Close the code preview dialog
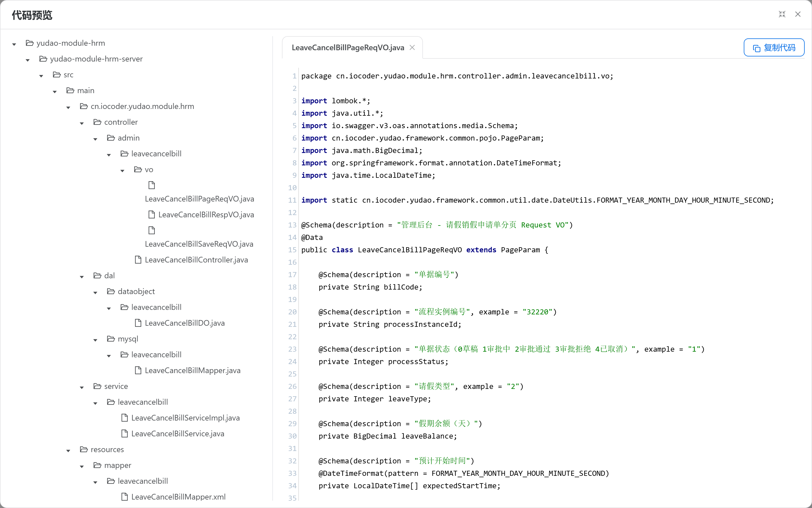 798,14
